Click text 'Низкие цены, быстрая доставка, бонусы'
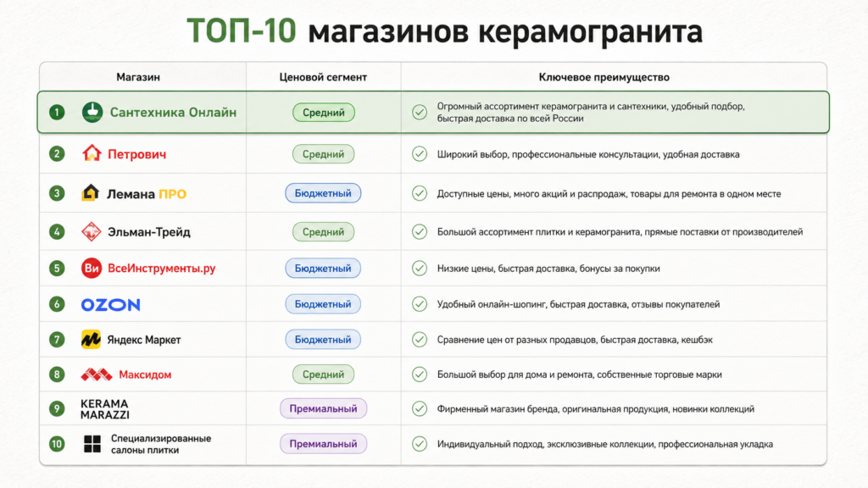The height and width of the screenshot is (488, 868). point(526,269)
